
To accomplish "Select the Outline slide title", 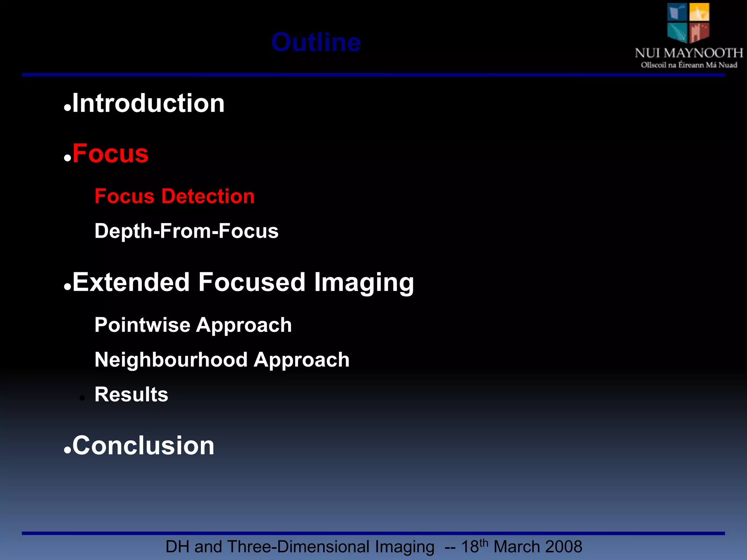I will point(316,42).
